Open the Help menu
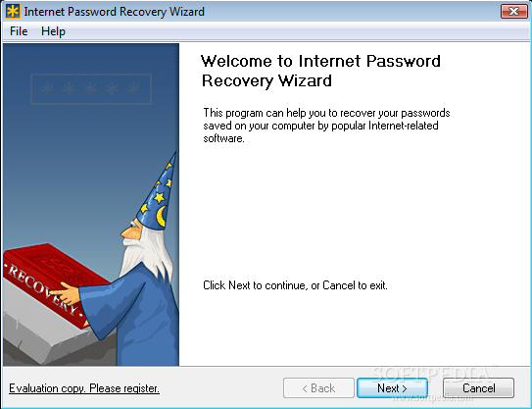Viewport: 532px width, 409px height. point(53,31)
